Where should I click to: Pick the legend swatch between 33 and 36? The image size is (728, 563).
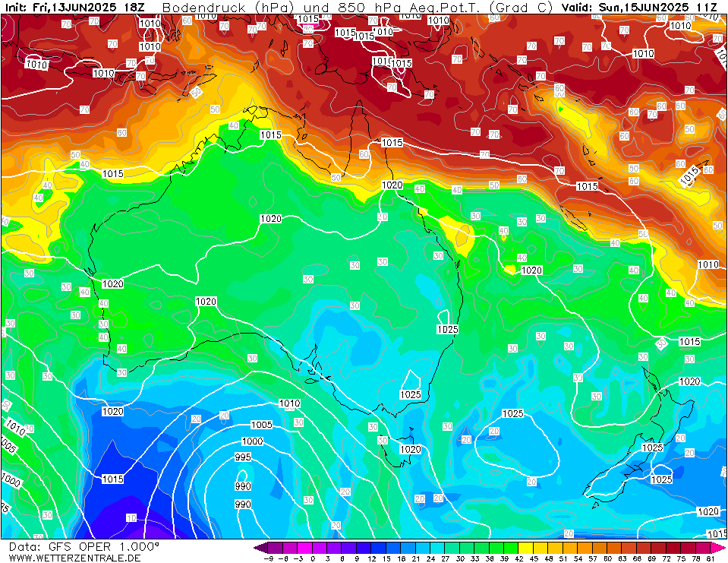pyautogui.click(x=481, y=548)
